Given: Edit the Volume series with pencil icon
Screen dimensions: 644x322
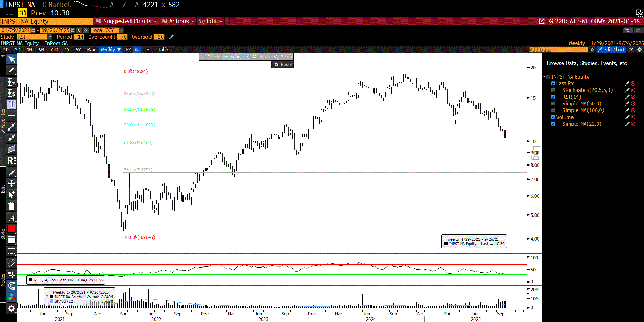Looking at the screenshot, I should (627, 117).
